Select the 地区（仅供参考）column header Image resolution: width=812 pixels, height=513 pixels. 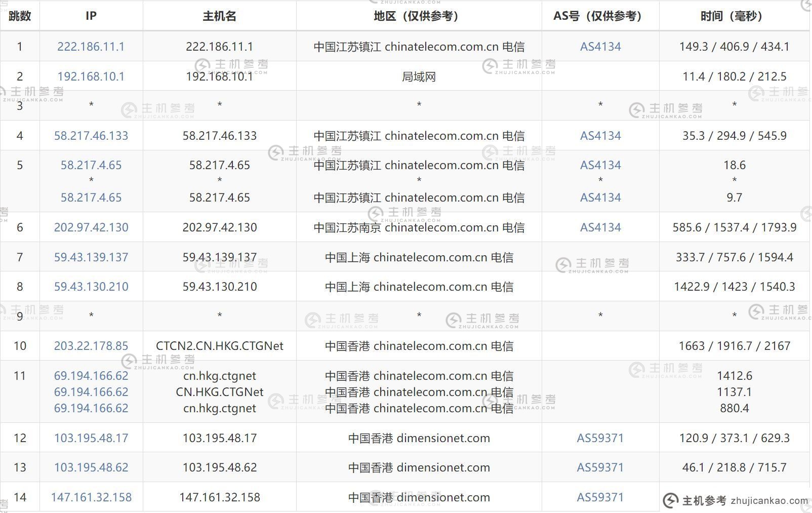point(419,16)
